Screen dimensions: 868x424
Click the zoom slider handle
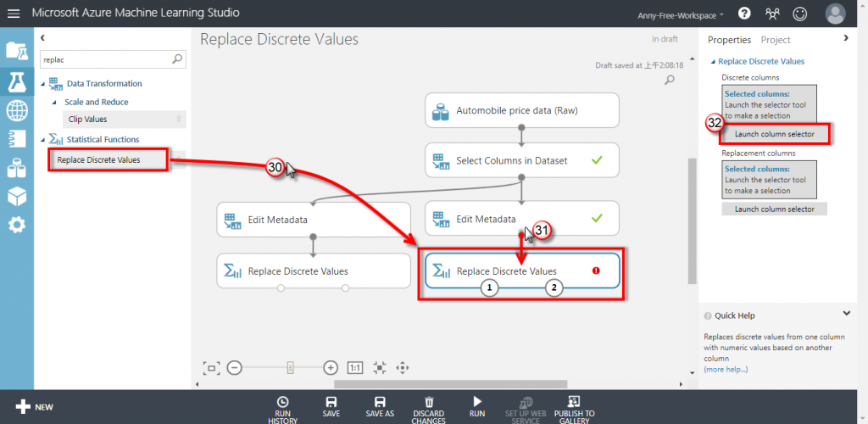(x=290, y=367)
